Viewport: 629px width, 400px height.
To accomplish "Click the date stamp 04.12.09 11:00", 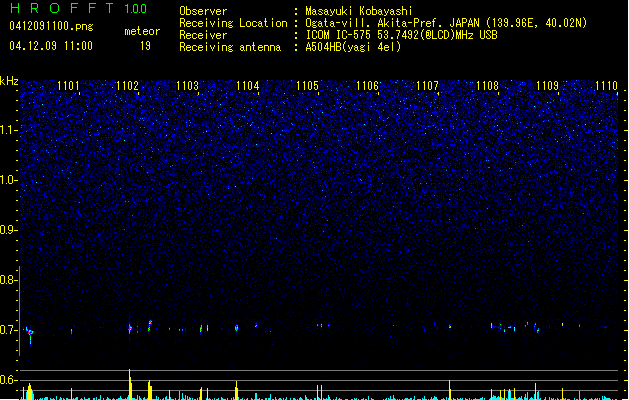I will [x=51, y=46].
